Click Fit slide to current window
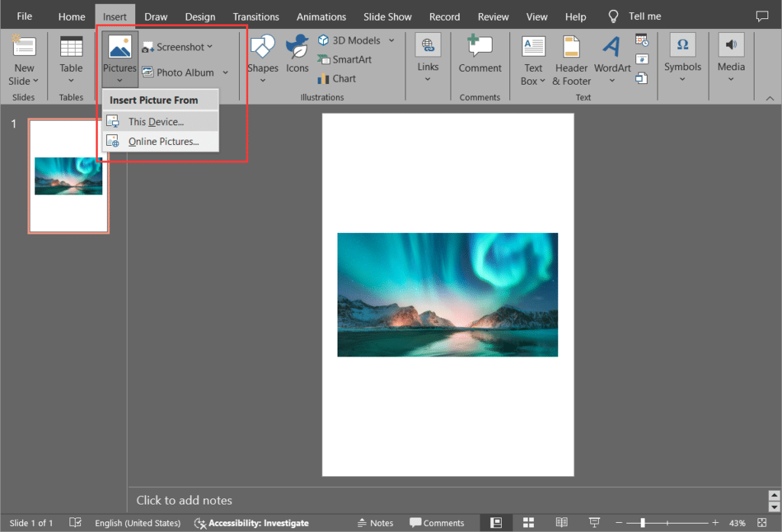Image resolution: width=782 pixels, height=532 pixels. pyautogui.click(x=761, y=522)
